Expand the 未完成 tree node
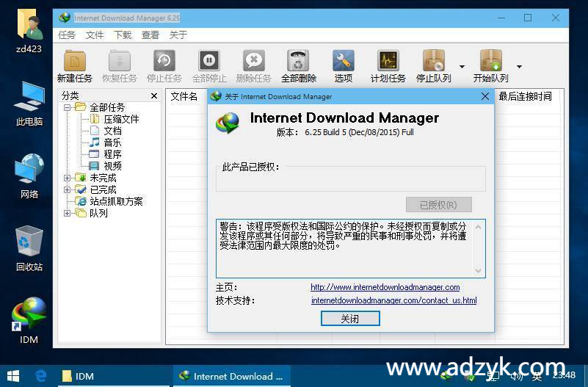This screenshot has height=387, width=588. pos(67,178)
